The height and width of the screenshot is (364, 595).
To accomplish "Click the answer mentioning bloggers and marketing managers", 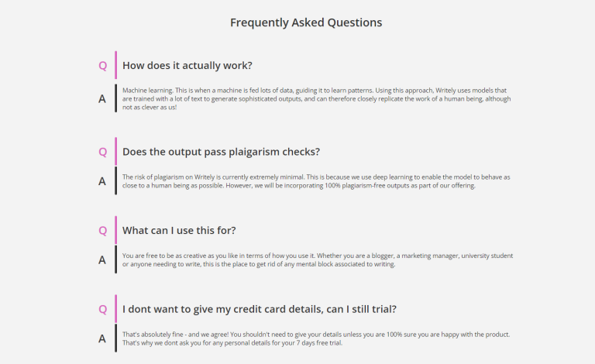I will pyautogui.click(x=316, y=259).
